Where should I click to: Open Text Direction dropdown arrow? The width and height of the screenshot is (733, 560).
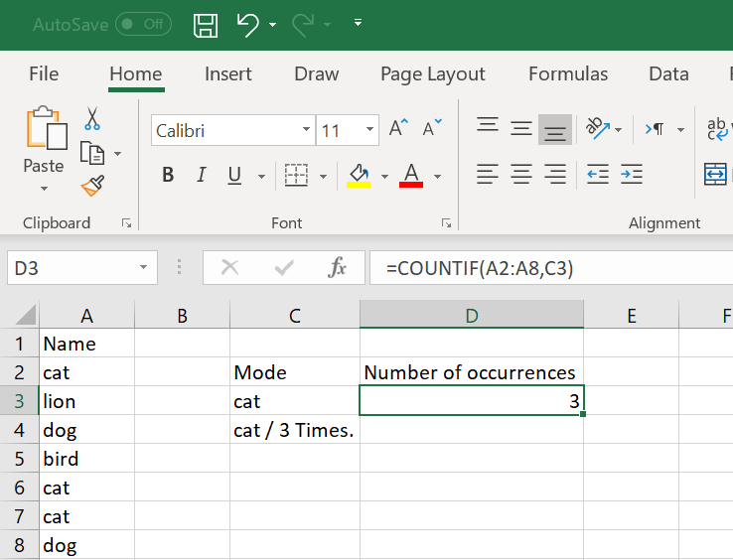680,129
